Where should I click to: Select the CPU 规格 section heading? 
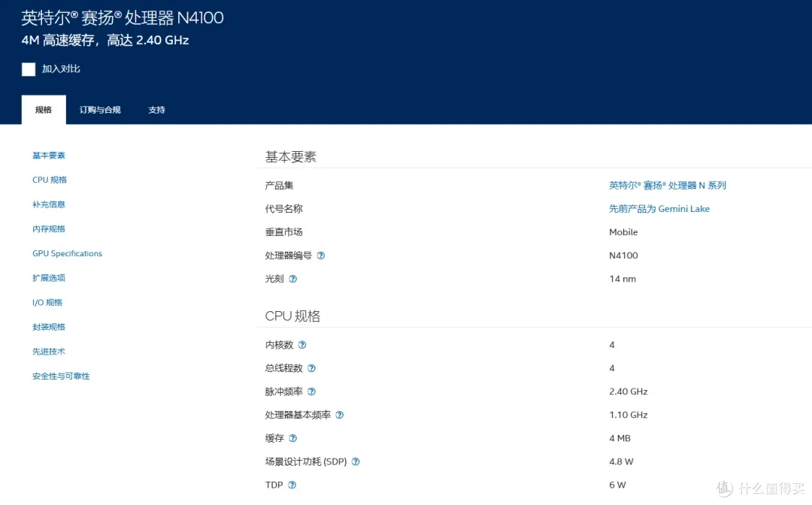pos(292,316)
